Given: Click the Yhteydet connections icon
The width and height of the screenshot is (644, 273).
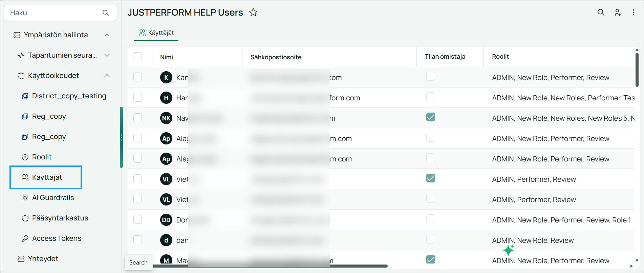Looking at the screenshot, I should point(21,259).
